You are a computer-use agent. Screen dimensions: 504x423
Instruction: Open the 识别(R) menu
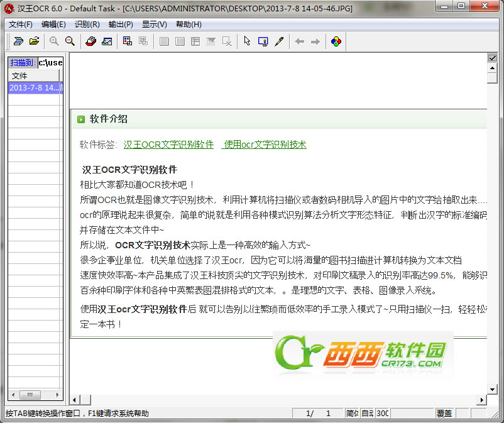coord(87,25)
